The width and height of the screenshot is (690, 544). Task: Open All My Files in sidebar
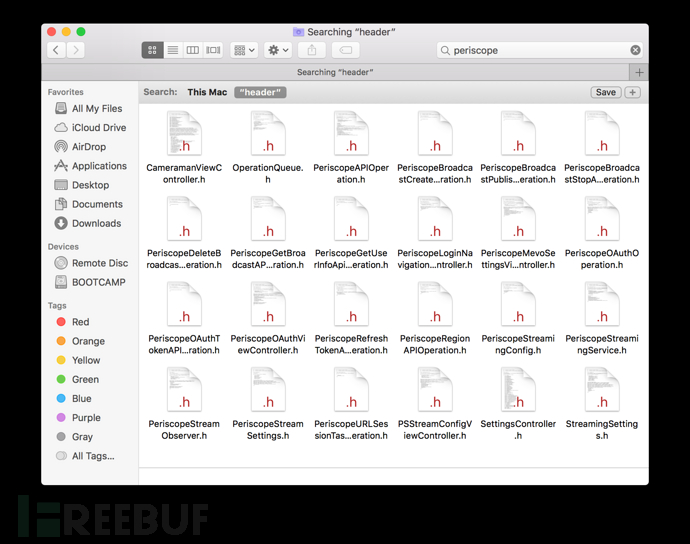88,108
